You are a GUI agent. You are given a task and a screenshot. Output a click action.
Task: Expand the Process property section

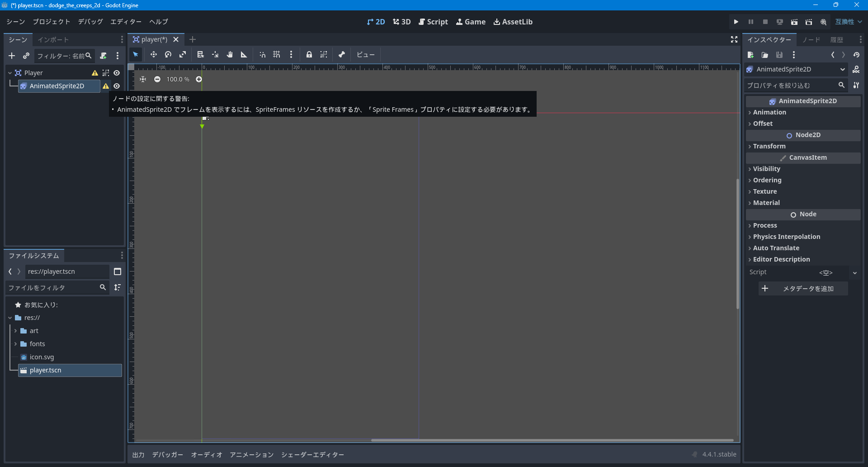[x=803, y=225]
